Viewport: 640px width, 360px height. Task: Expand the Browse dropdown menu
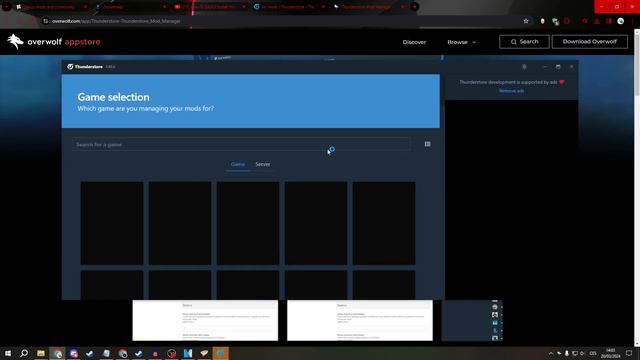(x=461, y=42)
